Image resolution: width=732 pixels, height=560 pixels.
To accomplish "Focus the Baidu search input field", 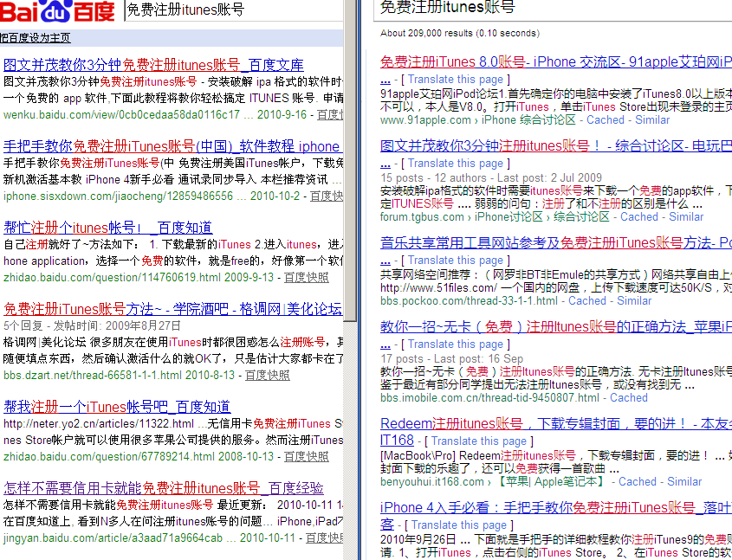I will coord(235,10).
